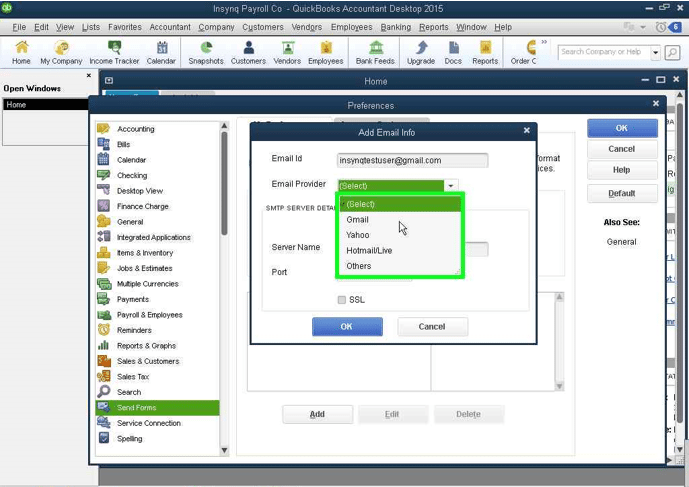Image resolution: width=689 pixels, height=487 pixels.
Task: Open the reminders alarm clock icon
Action: [x=660, y=27]
